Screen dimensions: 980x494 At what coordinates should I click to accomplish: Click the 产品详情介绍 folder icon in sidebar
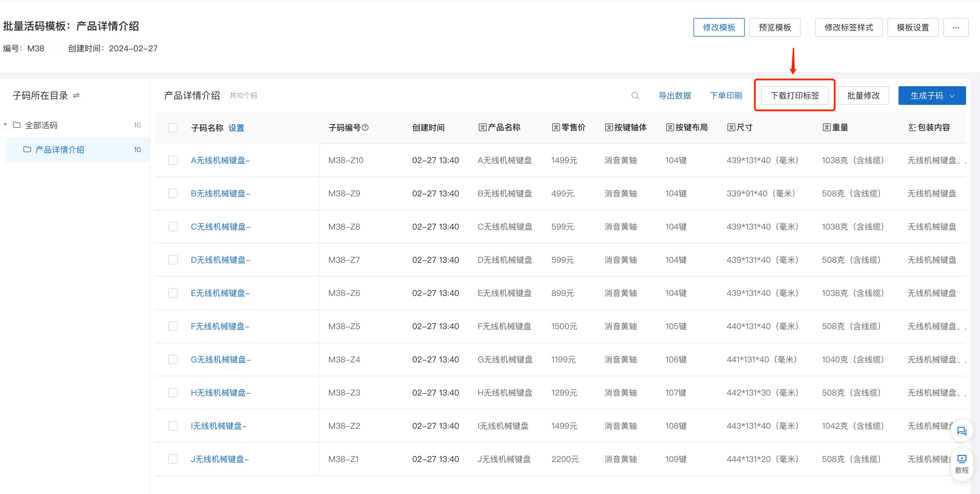click(x=27, y=149)
